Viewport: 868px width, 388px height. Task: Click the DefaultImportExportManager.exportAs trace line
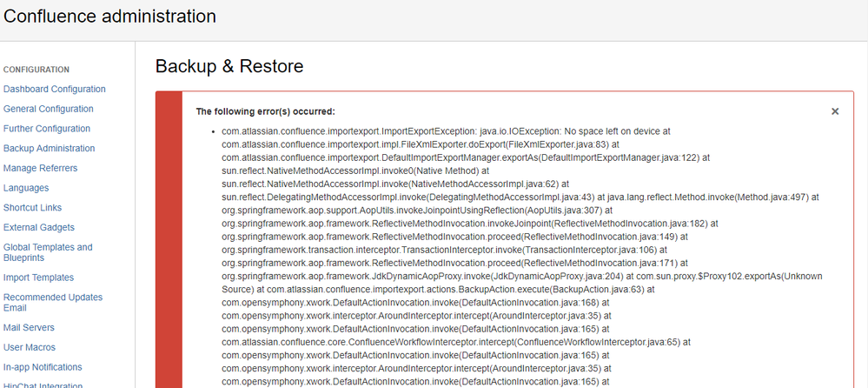[466, 158]
